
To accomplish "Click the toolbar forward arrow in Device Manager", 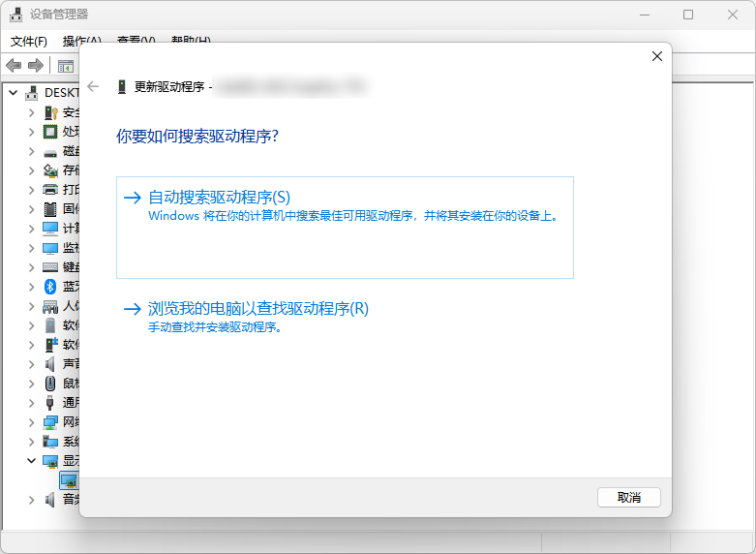I will [x=36, y=65].
